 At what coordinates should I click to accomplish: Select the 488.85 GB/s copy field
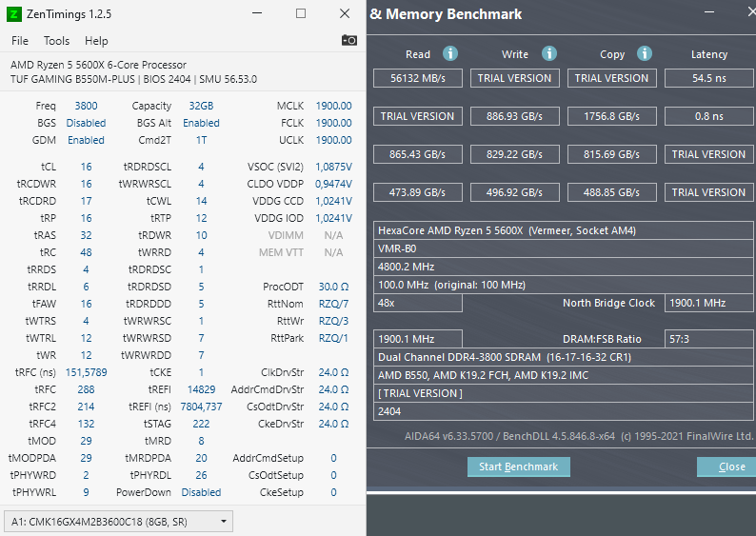(x=612, y=192)
